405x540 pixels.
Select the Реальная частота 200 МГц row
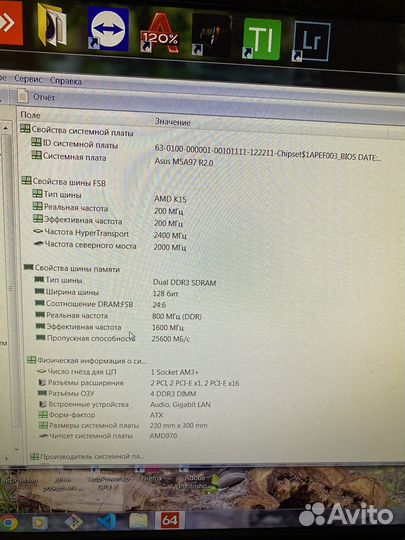coord(108,209)
